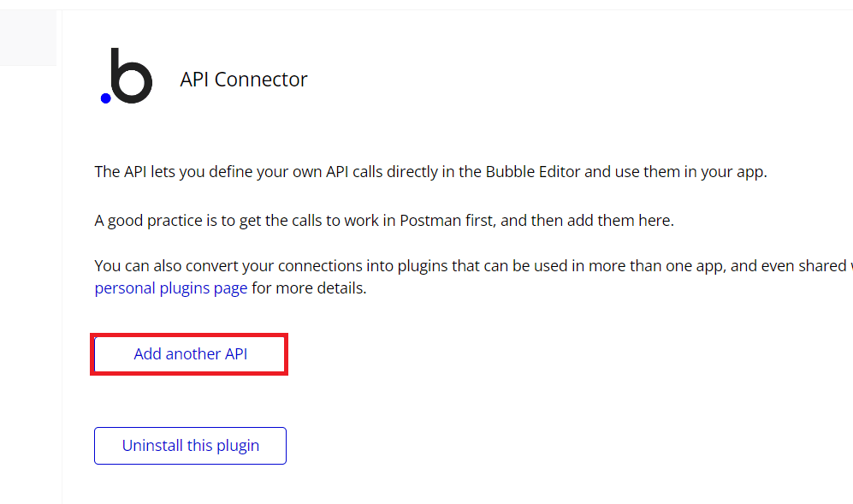
Task: Click the red-highlighted Add another API control
Action: click(189, 353)
